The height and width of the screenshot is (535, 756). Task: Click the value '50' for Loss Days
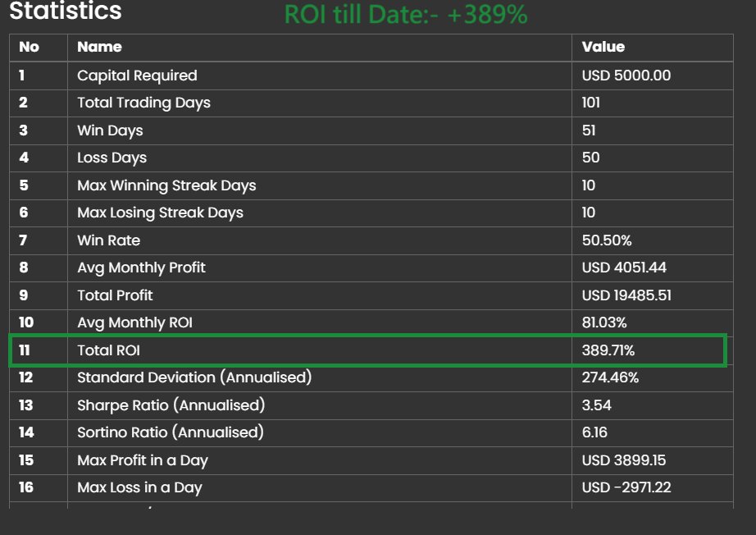point(590,158)
